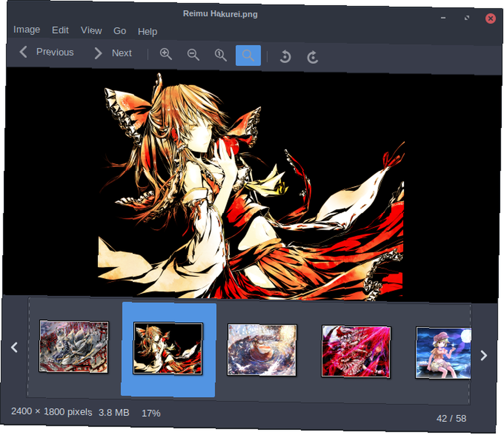Go to the Previous image
The image size is (504, 435).
[x=46, y=52]
